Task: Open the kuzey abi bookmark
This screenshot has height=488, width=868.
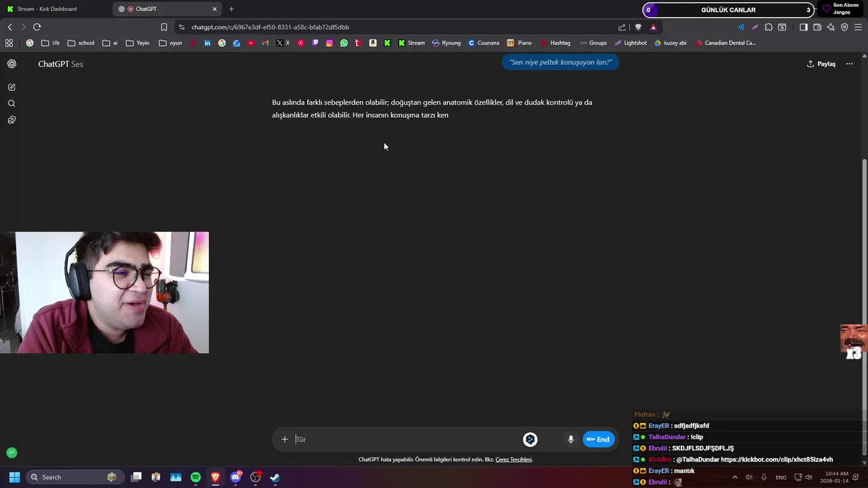Action: click(x=670, y=43)
